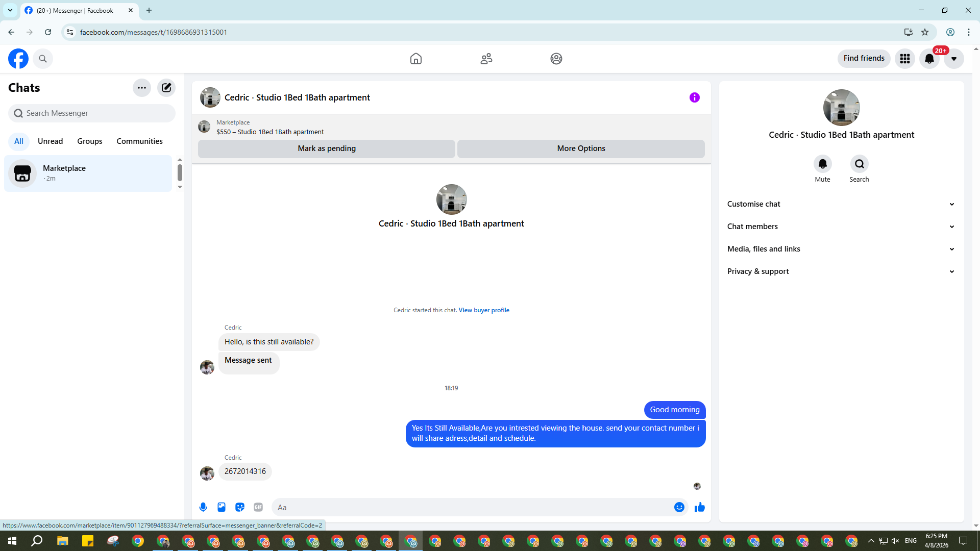Viewport: 980px width, 551px height.
Task: Click the new message compose icon
Action: (x=166, y=88)
